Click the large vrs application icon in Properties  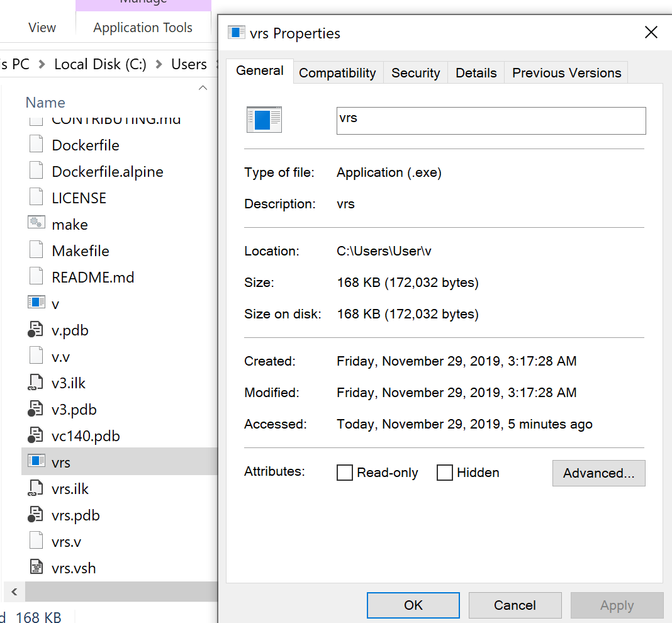264,120
